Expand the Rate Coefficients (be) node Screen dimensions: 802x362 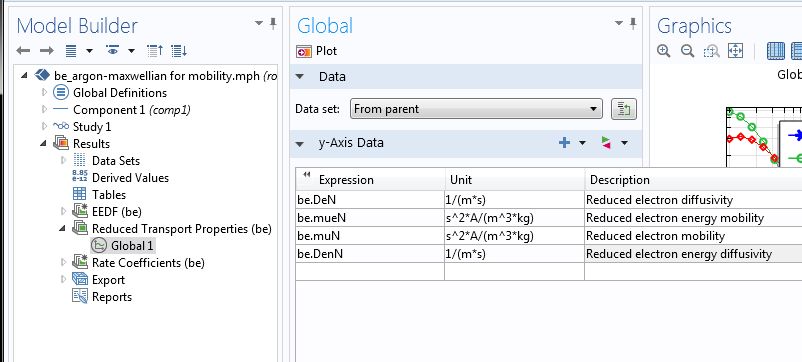63,262
